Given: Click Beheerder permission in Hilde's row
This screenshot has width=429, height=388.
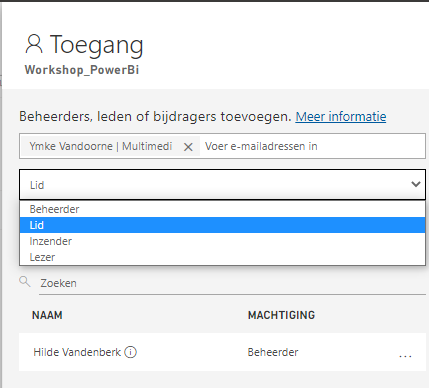Looking at the screenshot, I should pos(273,352).
